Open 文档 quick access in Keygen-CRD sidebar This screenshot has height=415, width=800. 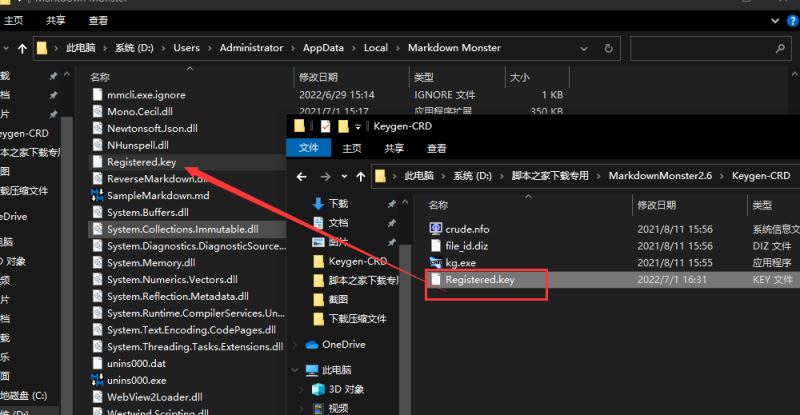[x=338, y=223]
